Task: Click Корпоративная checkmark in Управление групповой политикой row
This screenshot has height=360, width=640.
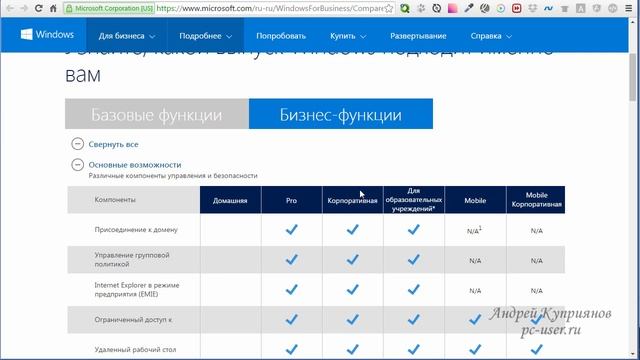Action: pyautogui.click(x=353, y=259)
